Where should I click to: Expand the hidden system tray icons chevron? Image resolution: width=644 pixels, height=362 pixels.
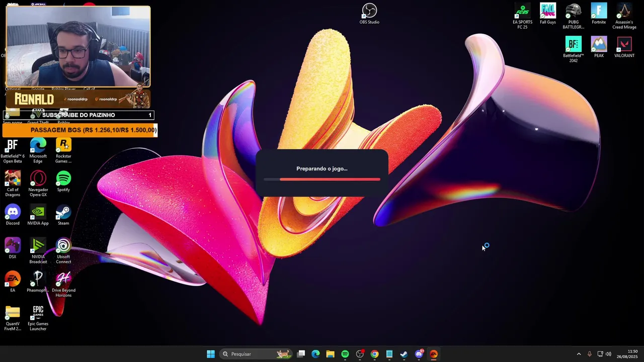579,354
